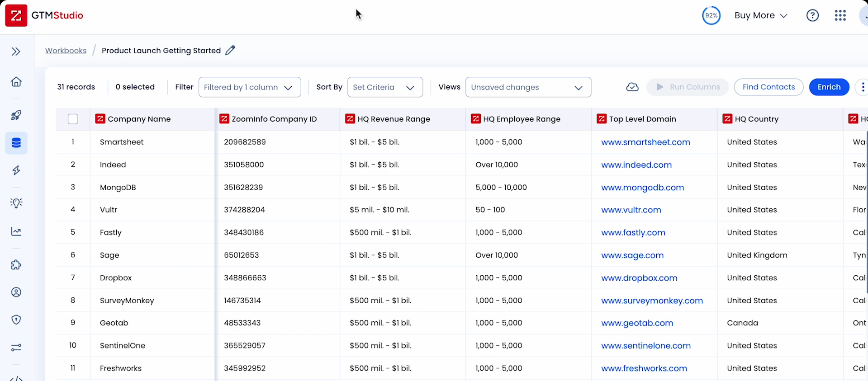The image size is (868, 381).
Task: Open the shield security icon in sidebar
Action: click(x=16, y=320)
